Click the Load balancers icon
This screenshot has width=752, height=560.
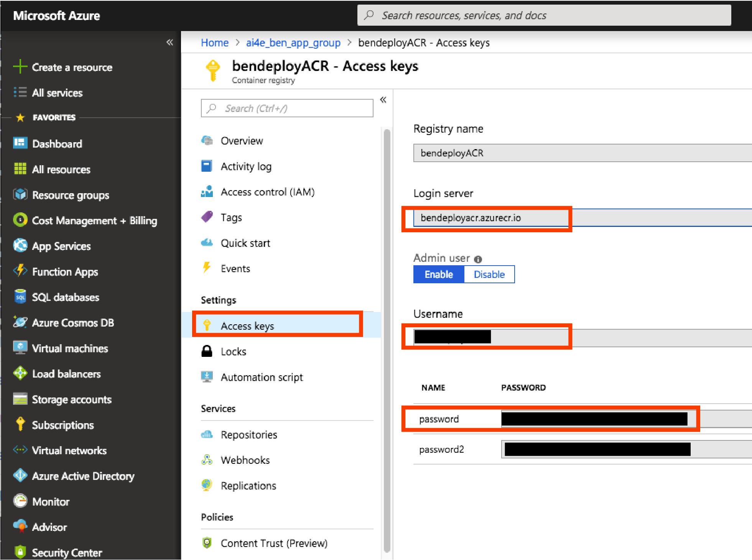click(20, 373)
